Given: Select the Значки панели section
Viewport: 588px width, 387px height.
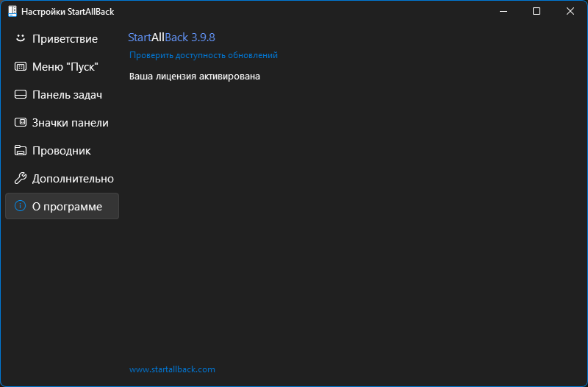Looking at the screenshot, I should [x=62, y=122].
